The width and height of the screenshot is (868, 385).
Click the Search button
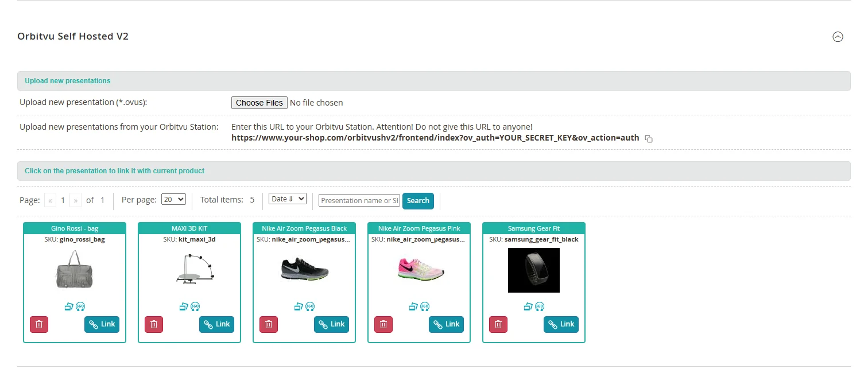pos(418,201)
